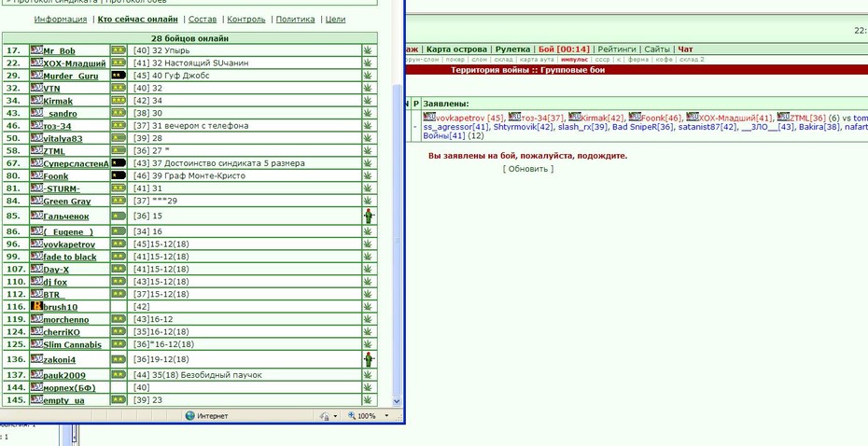Select the Кто сейчас онлайн tab
Screen dimensions: 868x446
pos(138,19)
